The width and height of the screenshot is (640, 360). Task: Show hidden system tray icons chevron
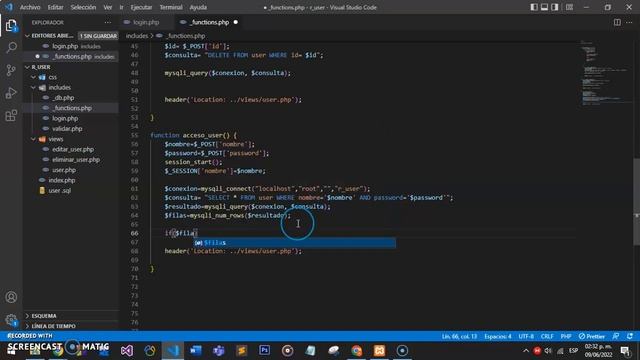(x=526, y=351)
